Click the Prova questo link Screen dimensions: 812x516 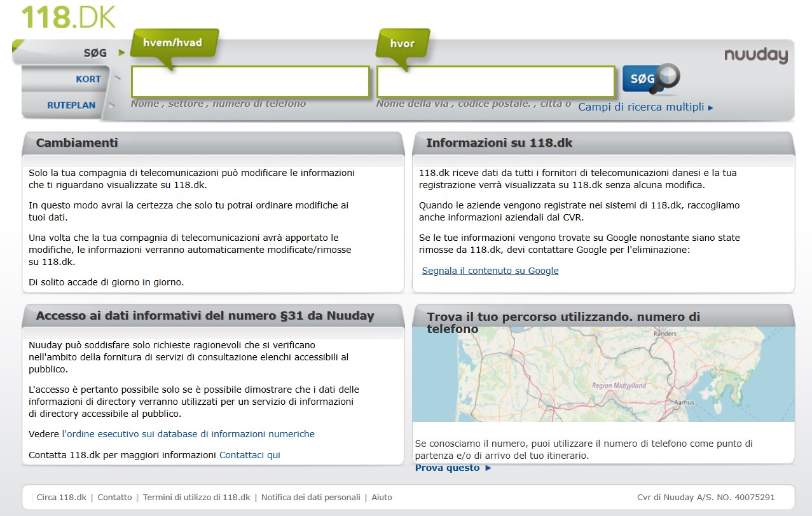coord(453,468)
